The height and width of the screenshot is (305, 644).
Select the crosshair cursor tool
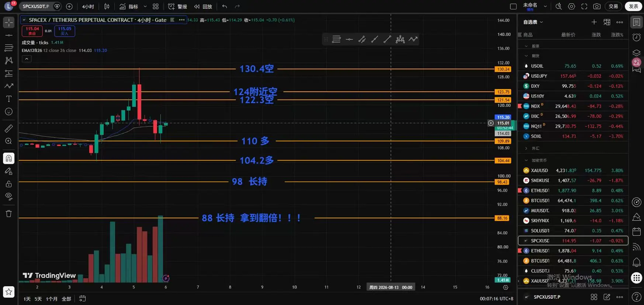(9, 22)
